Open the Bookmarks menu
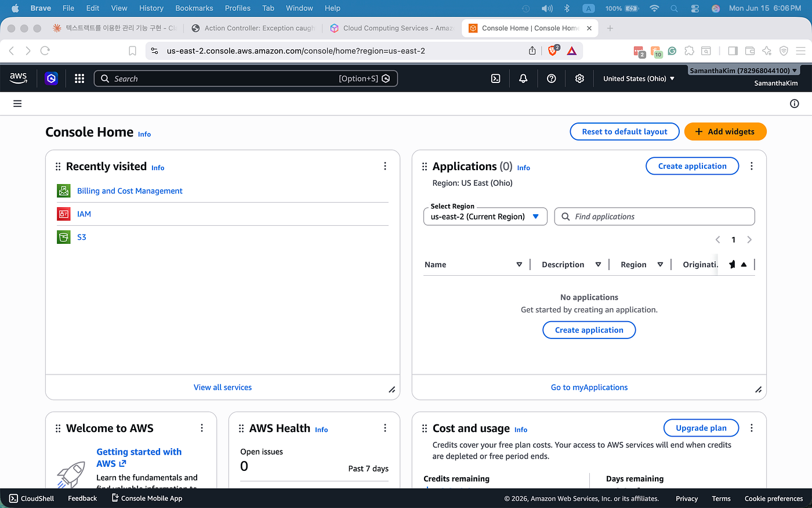The image size is (812, 508). pos(194,8)
